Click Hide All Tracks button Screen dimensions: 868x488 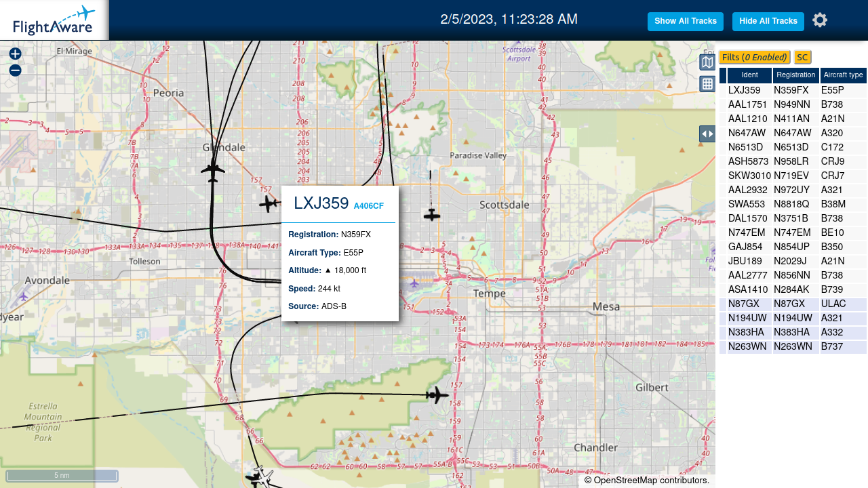click(768, 22)
